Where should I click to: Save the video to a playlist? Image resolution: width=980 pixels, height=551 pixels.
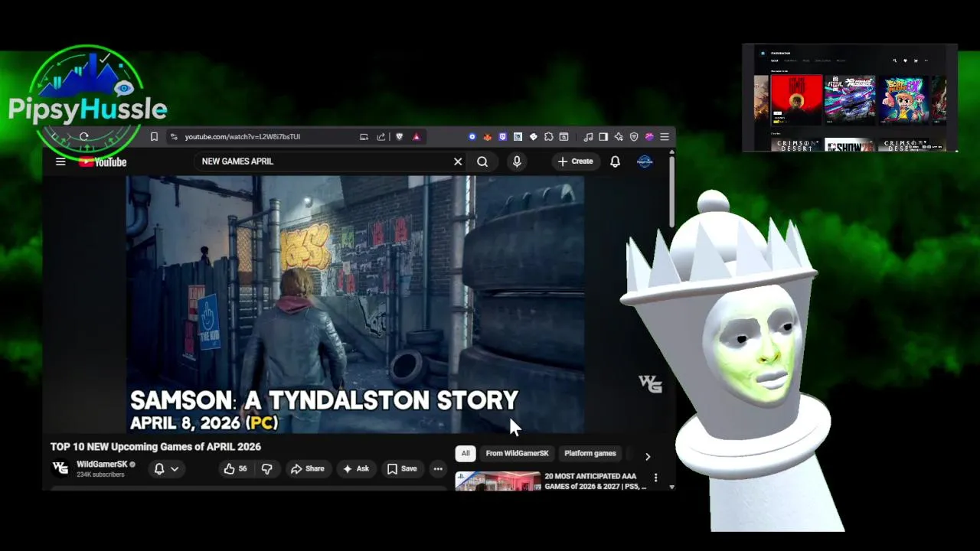(x=402, y=469)
